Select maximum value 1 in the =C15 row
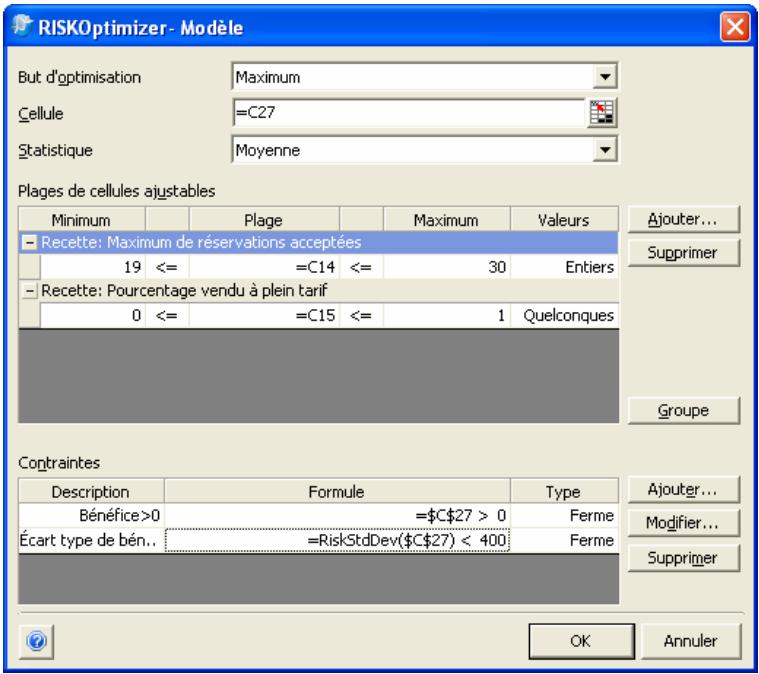759x674 pixels. click(446, 316)
